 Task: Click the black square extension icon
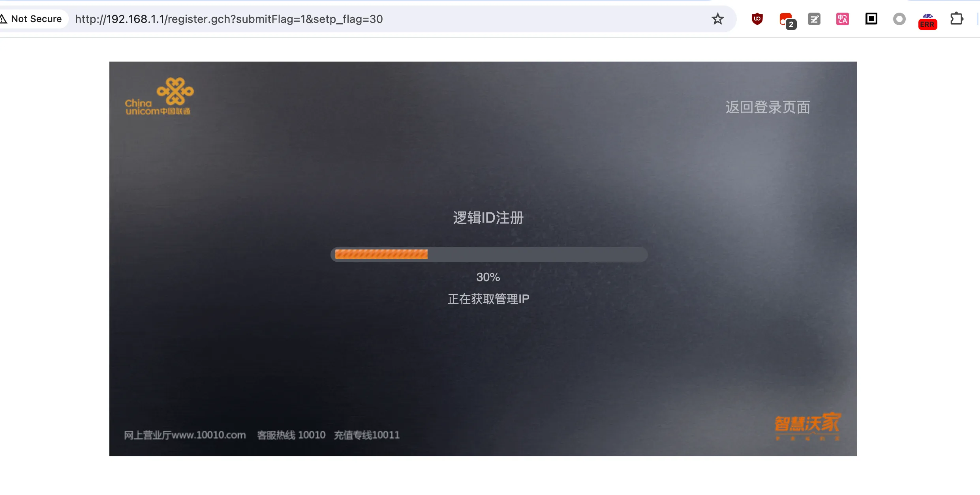[871, 19]
